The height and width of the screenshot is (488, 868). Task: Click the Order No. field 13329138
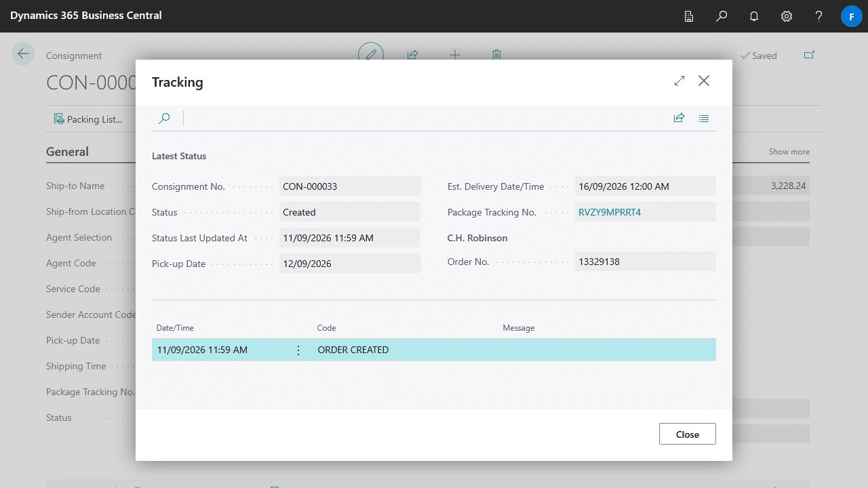point(646,262)
